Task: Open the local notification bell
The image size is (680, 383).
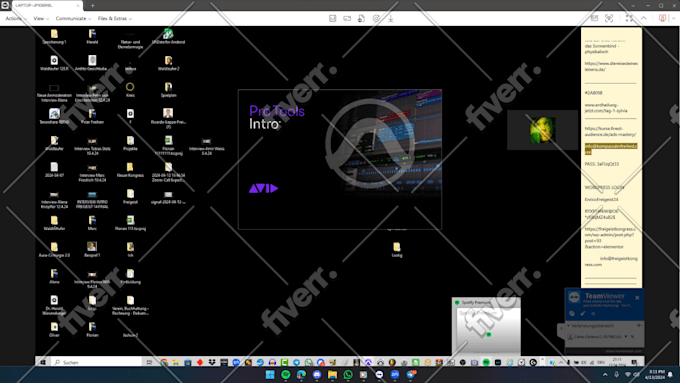Action: (x=670, y=374)
